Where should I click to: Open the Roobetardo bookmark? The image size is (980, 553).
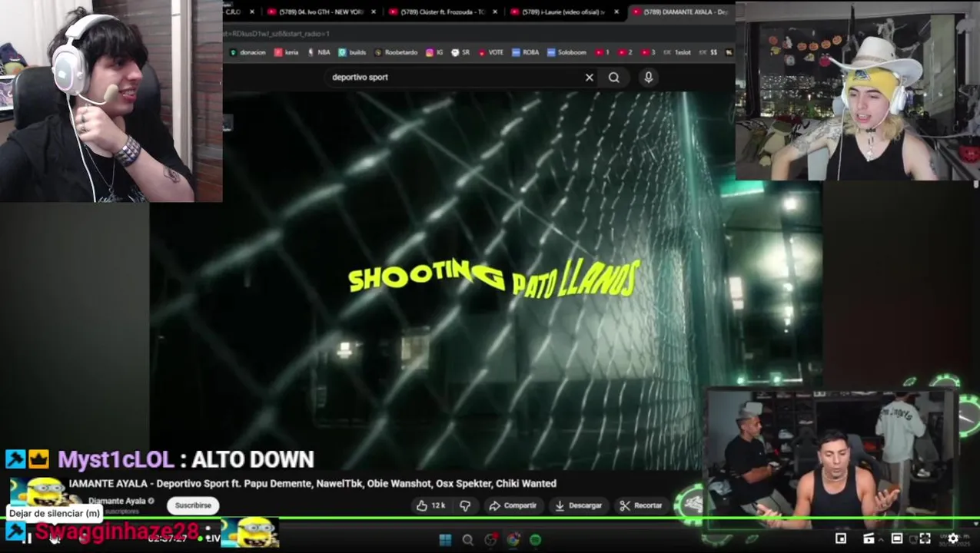(396, 52)
